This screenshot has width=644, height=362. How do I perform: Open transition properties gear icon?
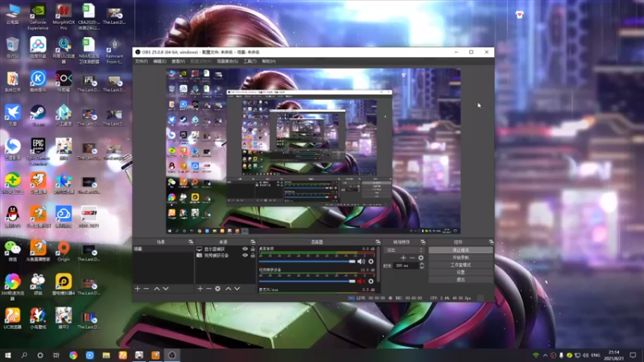(420, 257)
